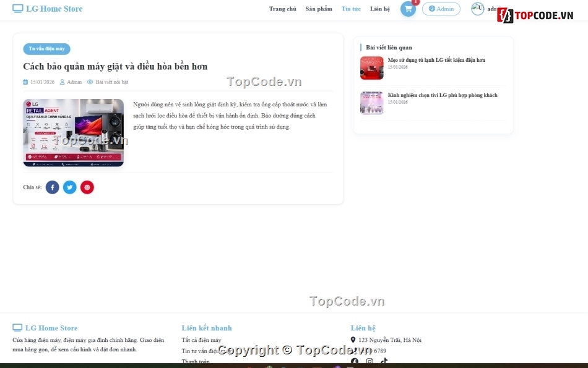Screen dimensions: 588x368
Task: Click the LG Home Store monitor logo
Action: coord(17,9)
